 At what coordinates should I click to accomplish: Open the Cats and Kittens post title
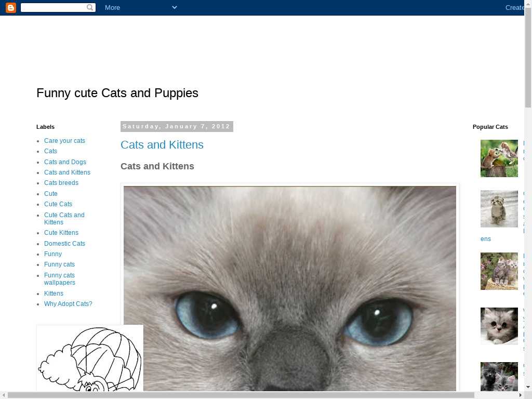tap(162, 145)
